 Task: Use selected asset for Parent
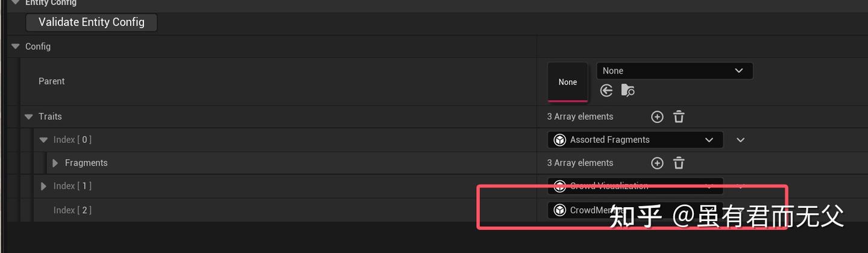coord(606,90)
